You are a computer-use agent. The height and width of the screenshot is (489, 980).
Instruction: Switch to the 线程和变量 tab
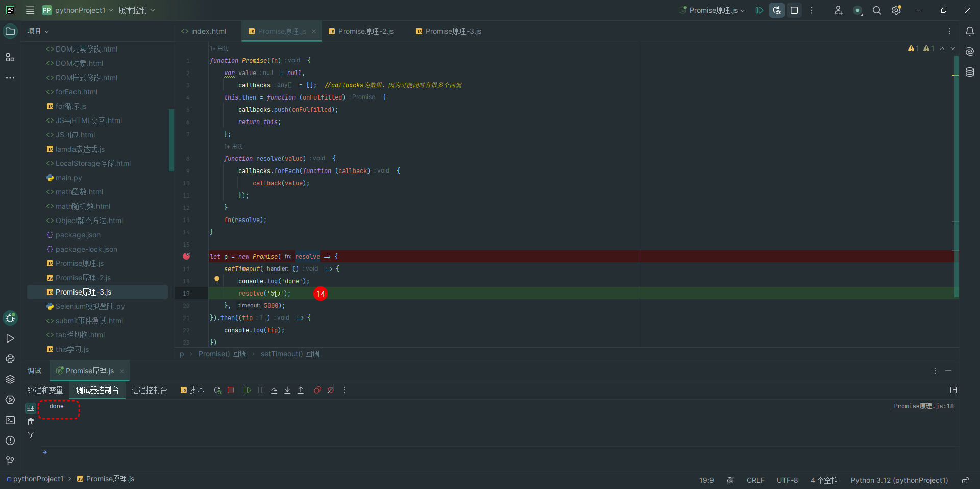[45, 390]
